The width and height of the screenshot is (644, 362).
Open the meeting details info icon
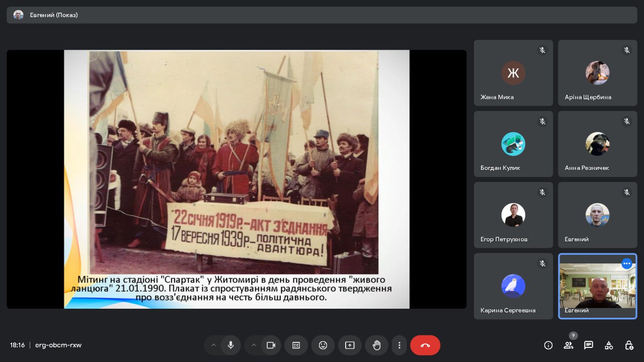(x=548, y=345)
